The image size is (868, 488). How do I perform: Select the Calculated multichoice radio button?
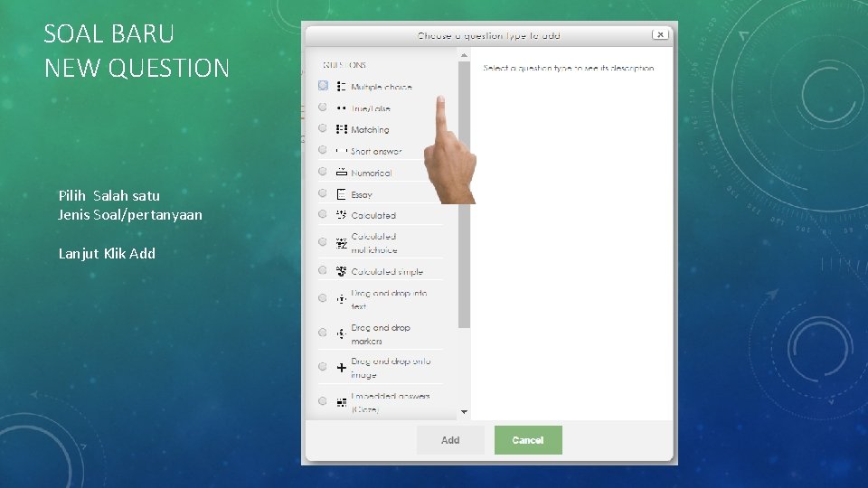pos(323,242)
